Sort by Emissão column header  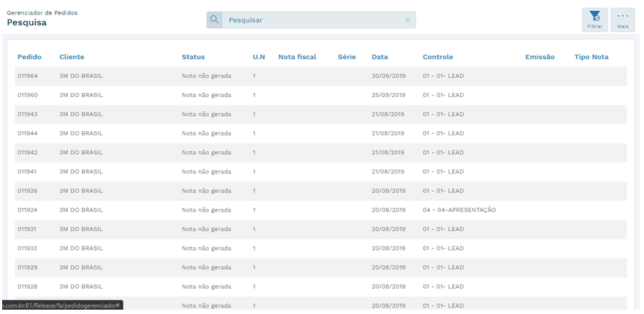tap(539, 57)
